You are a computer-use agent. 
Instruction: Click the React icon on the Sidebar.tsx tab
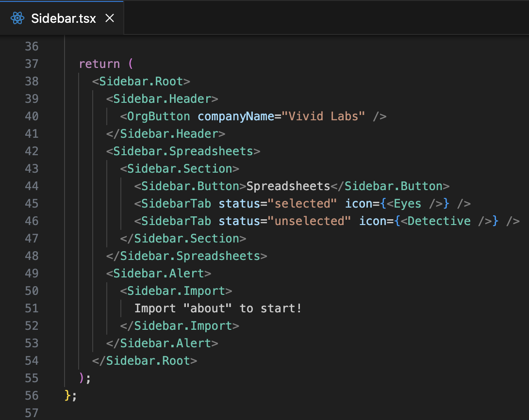(17, 18)
